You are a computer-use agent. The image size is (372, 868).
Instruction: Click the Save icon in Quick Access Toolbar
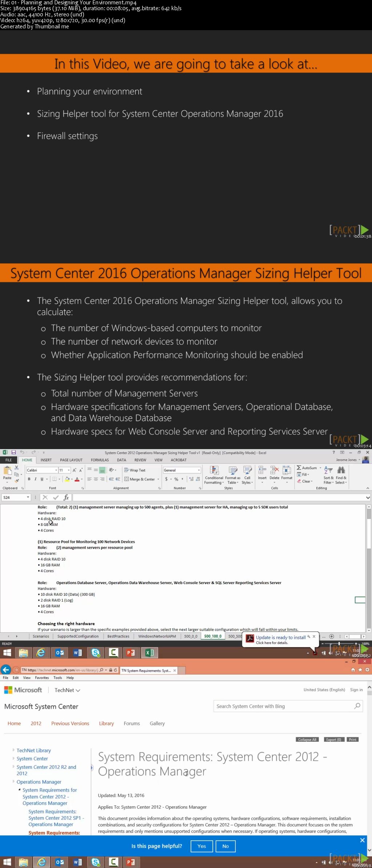pos(13,452)
